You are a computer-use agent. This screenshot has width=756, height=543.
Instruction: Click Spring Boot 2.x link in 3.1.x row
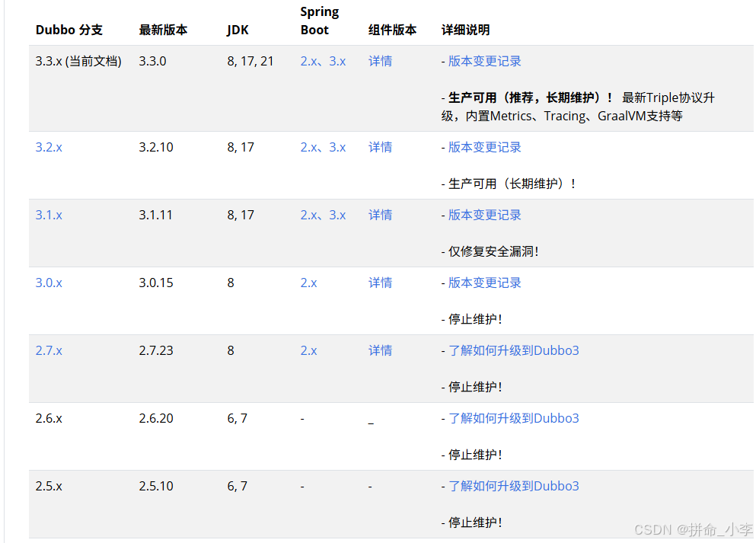click(x=308, y=215)
